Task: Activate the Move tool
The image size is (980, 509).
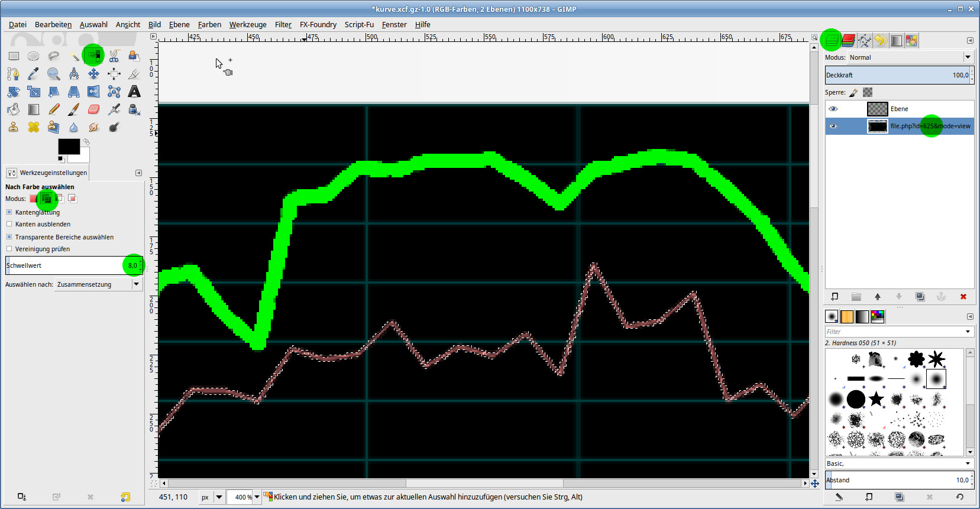Action: click(93, 74)
